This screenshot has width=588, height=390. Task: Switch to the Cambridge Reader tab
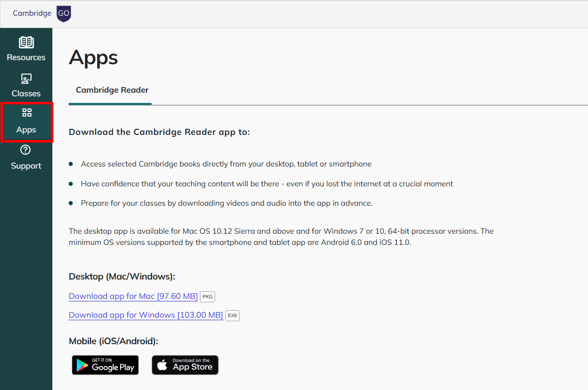pos(111,90)
